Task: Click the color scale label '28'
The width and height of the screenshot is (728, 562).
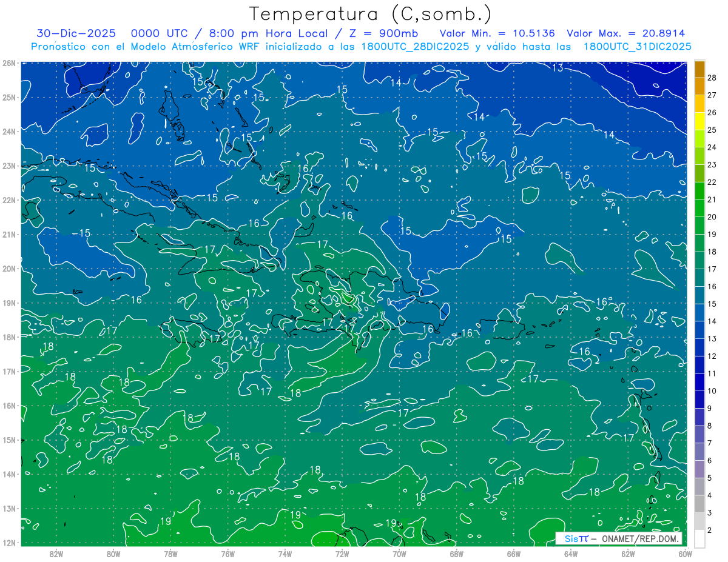Action: [712, 79]
